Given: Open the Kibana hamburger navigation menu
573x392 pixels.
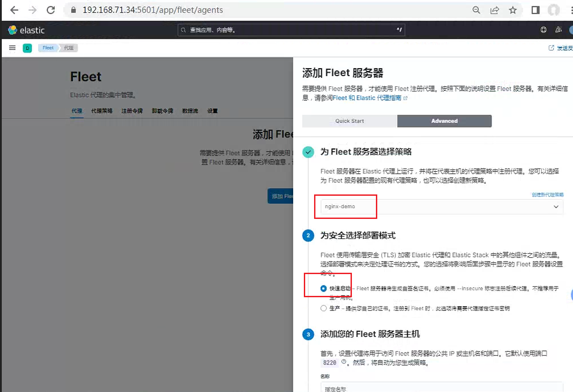Looking at the screenshot, I should tap(12, 48).
